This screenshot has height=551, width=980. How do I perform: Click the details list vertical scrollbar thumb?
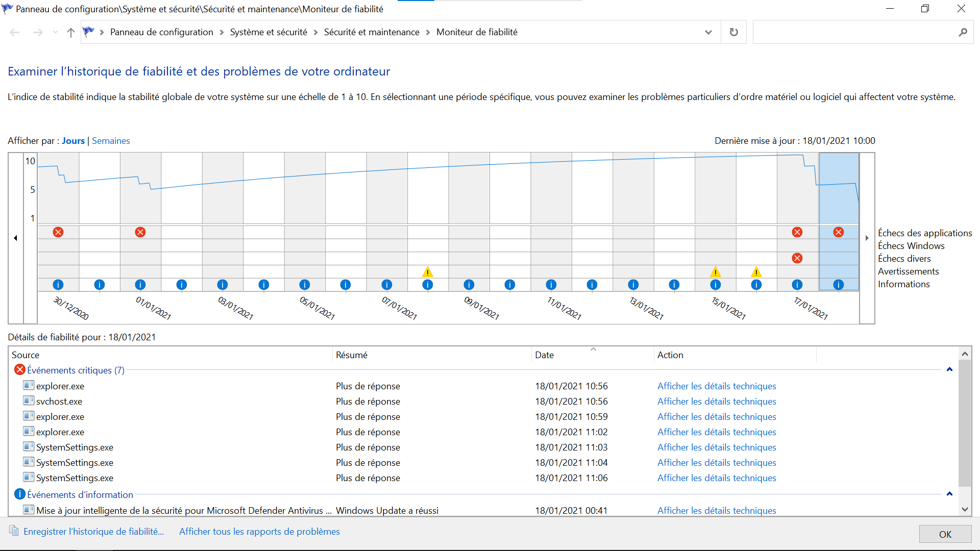[965, 423]
